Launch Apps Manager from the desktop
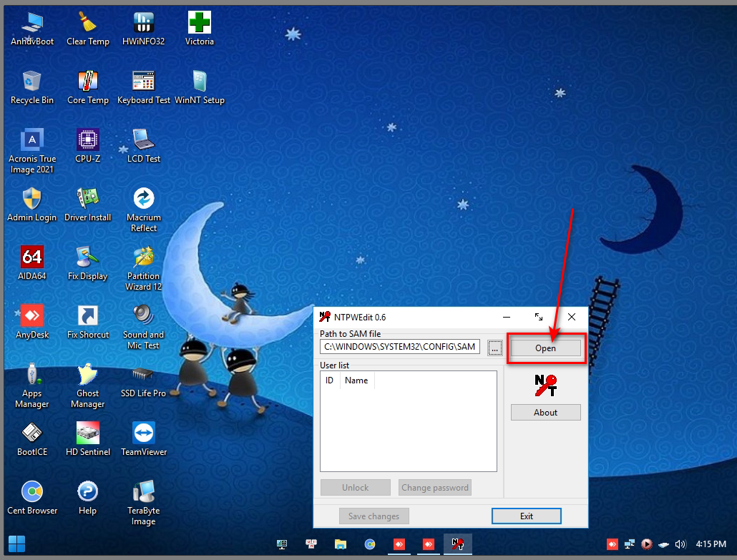The image size is (737, 560). (32, 385)
